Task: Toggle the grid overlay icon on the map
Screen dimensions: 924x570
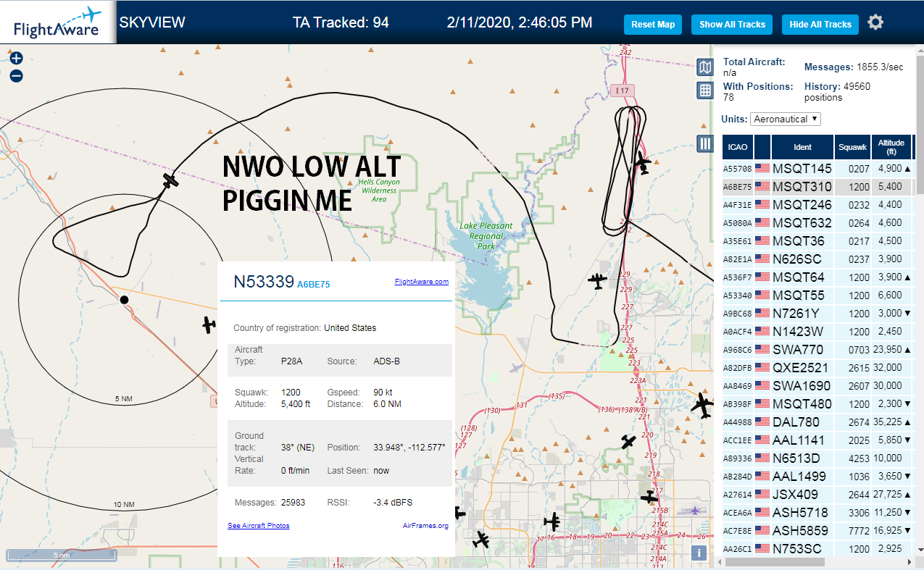Action: coord(704,91)
